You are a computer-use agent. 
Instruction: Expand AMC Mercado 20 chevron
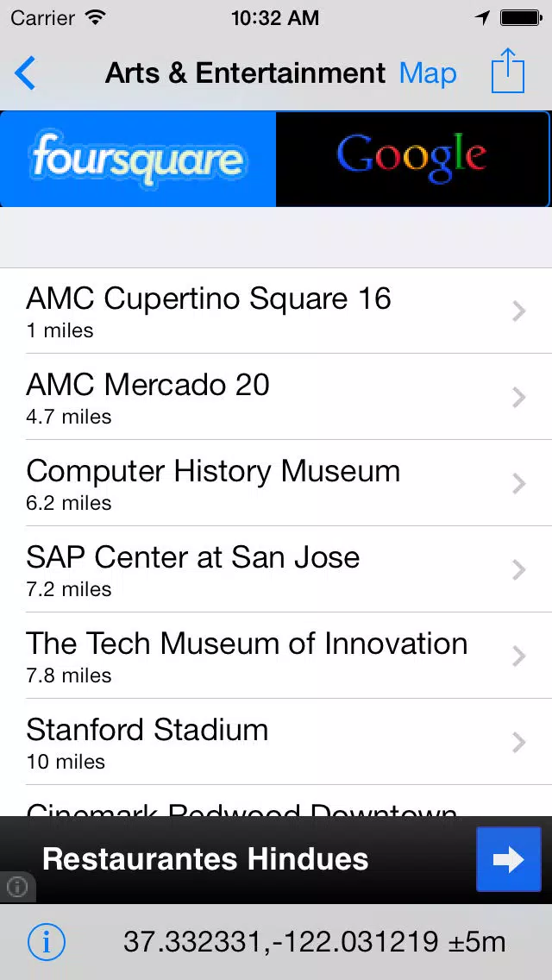point(519,397)
